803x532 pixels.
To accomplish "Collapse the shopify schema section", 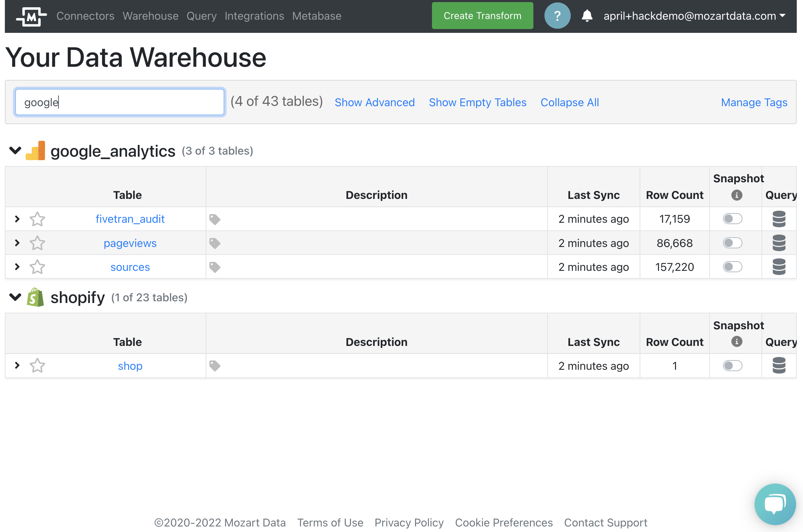I will pos(15,297).
